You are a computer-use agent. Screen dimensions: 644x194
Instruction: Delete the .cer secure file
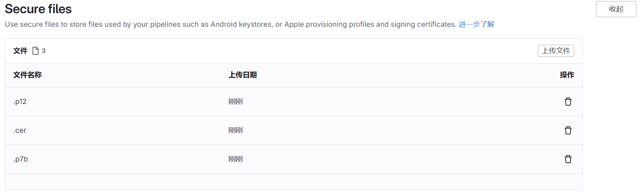coord(568,130)
